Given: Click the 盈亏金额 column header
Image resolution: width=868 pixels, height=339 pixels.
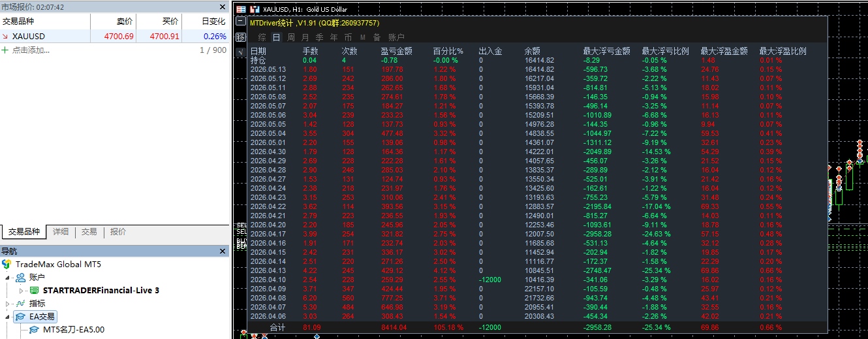Looking at the screenshot, I should 397,51.
